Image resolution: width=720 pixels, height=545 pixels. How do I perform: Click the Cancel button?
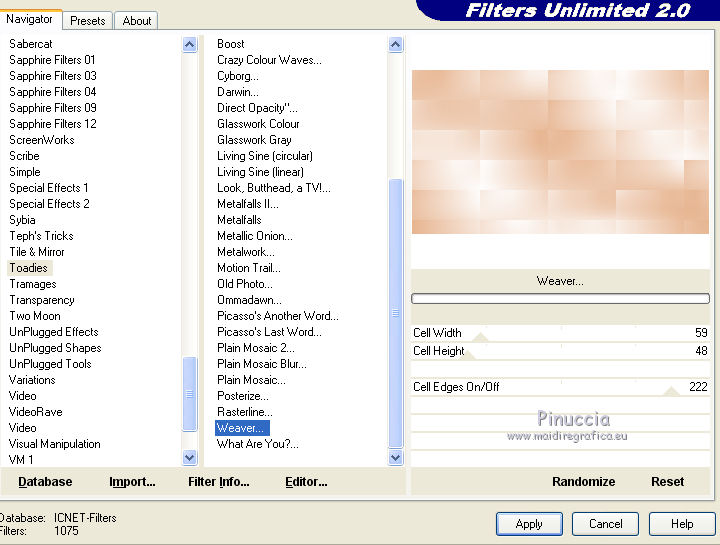tap(605, 524)
